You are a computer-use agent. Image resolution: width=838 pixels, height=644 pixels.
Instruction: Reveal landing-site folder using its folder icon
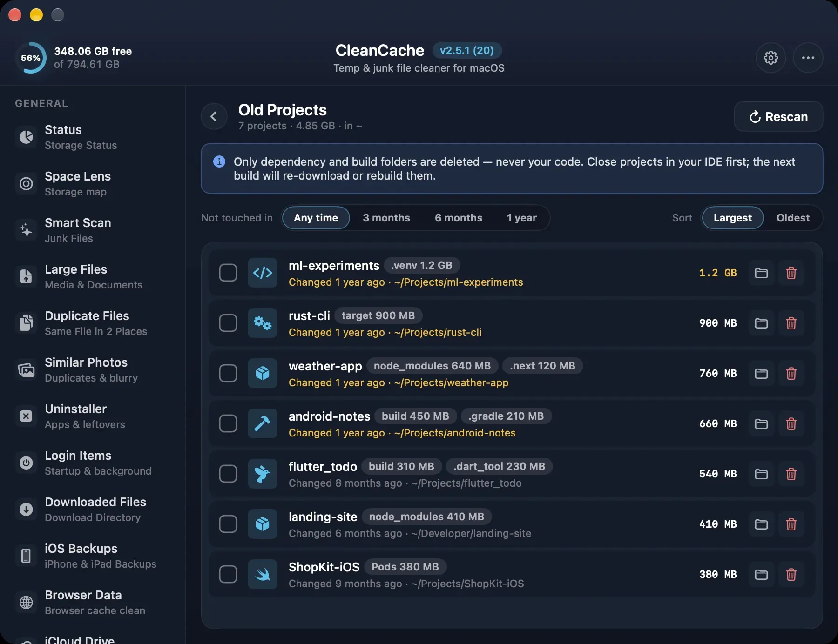pos(761,524)
